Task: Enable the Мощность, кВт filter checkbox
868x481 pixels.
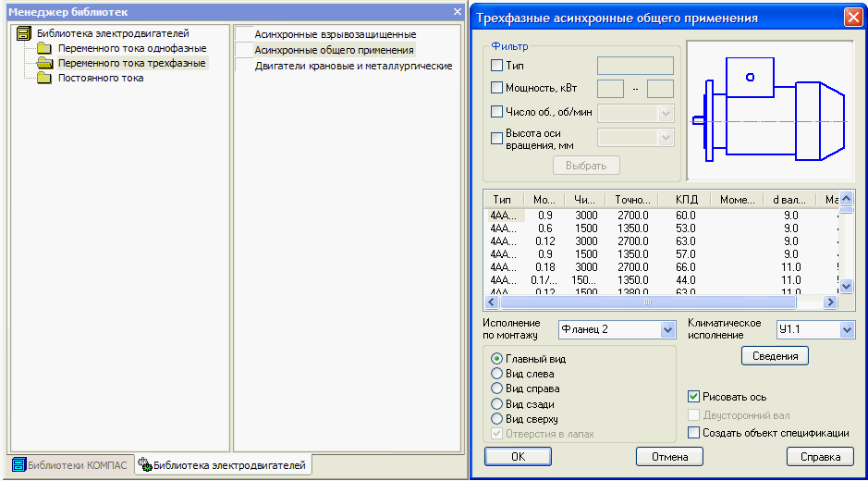Action: 497,88
